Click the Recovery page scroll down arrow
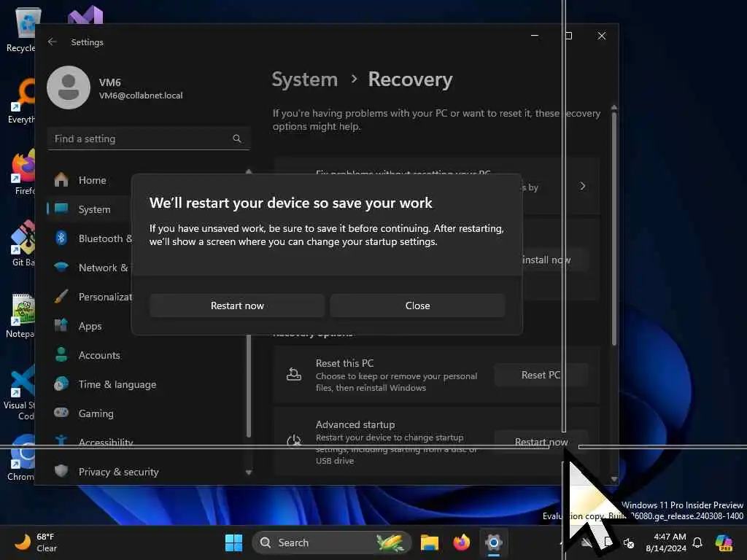 (x=614, y=479)
